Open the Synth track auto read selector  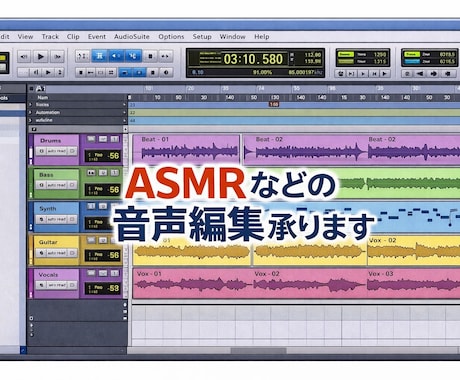57,219
